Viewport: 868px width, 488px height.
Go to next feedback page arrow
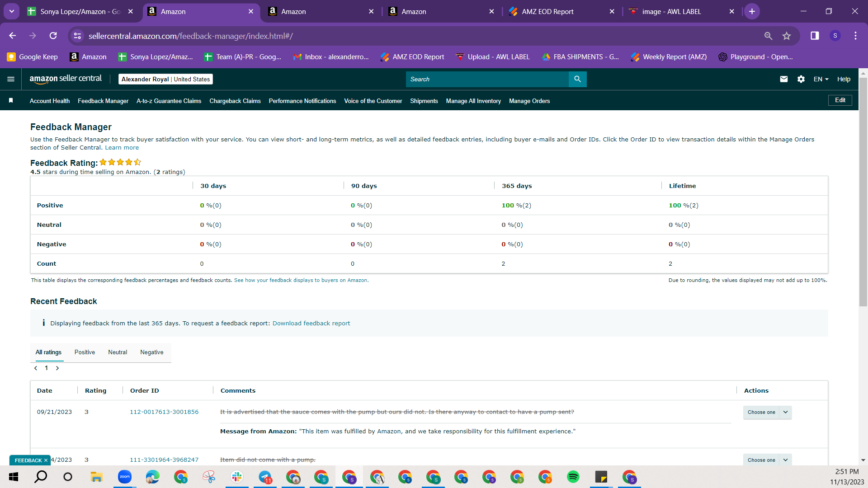tap(57, 368)
